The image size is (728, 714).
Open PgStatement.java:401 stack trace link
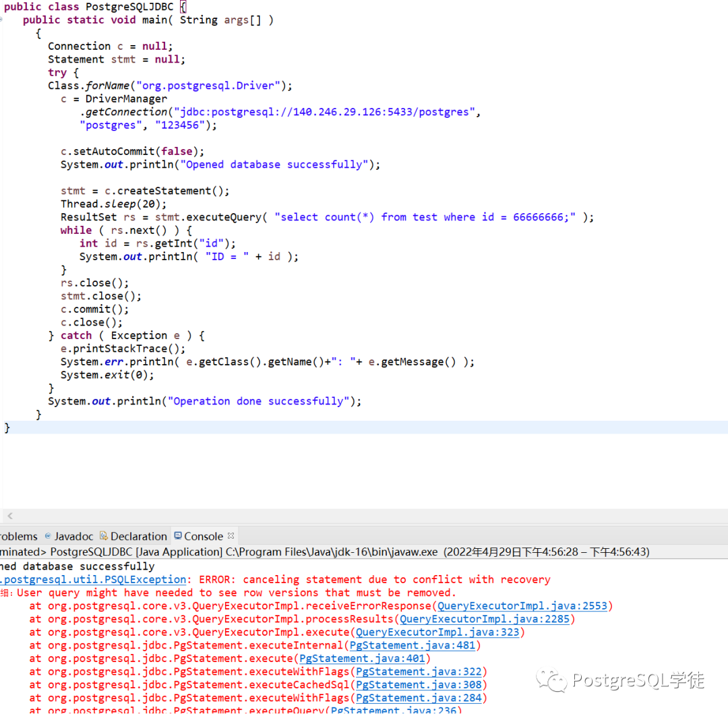[362, 658]
